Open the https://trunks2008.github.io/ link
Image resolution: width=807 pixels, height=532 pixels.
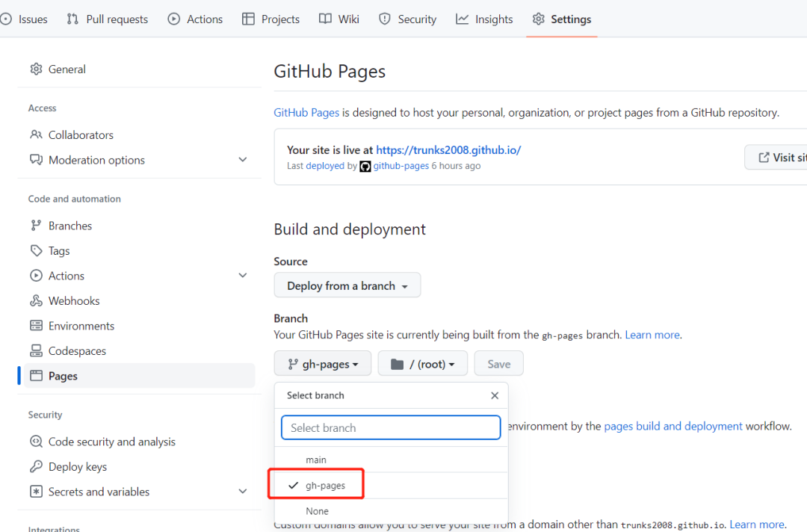click(x=448, y=149)
